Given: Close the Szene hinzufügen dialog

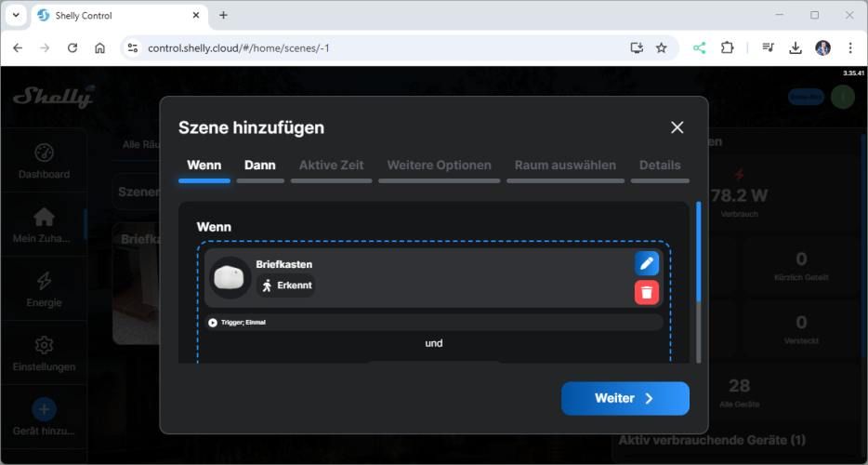Looking at the screenshot, I should tap(677, 127).
